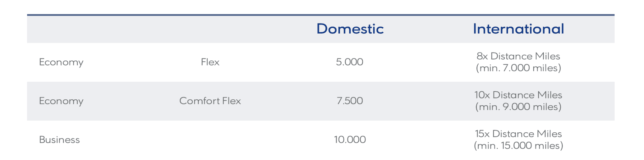Select Economy label in the Comfort Flex row
This screenshot has height=160, width=644.
pyautogui.click(x=61, y=101)
